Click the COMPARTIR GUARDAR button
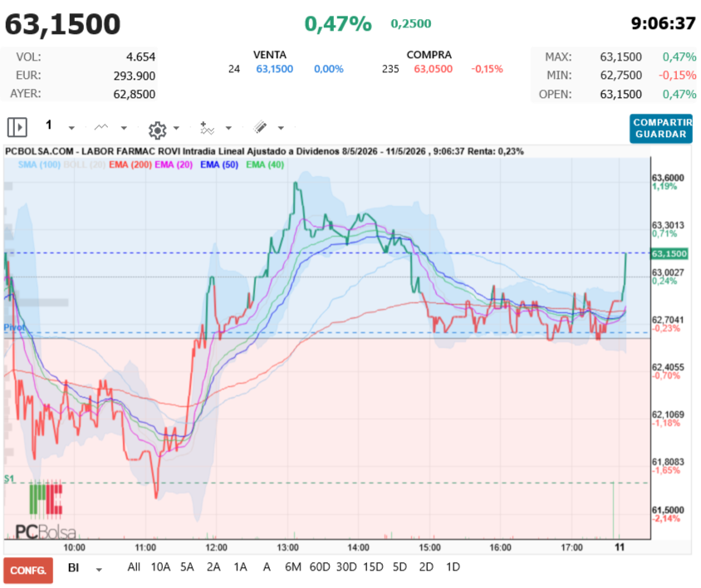 point(661,129)
